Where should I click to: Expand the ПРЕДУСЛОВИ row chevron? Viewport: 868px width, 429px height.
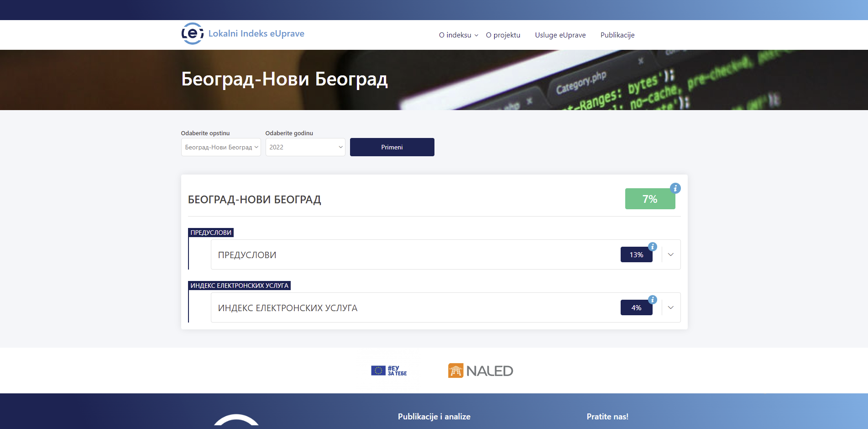671,254
